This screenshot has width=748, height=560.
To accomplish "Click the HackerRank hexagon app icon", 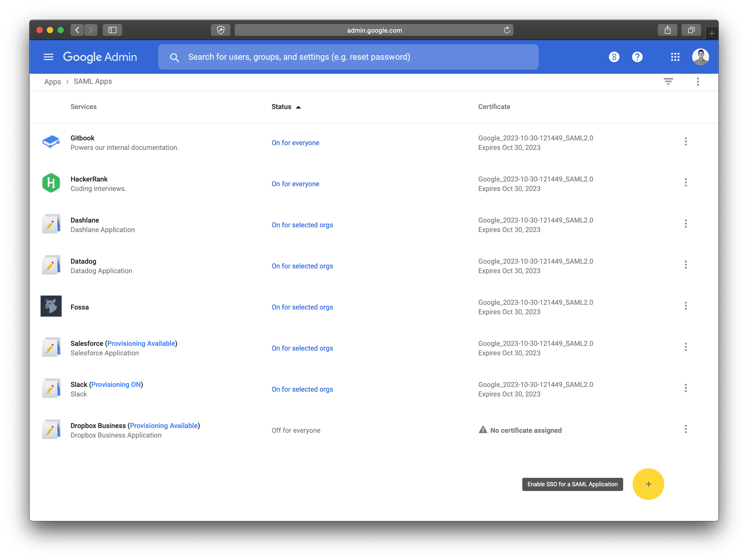I will [x=51, y=183].
